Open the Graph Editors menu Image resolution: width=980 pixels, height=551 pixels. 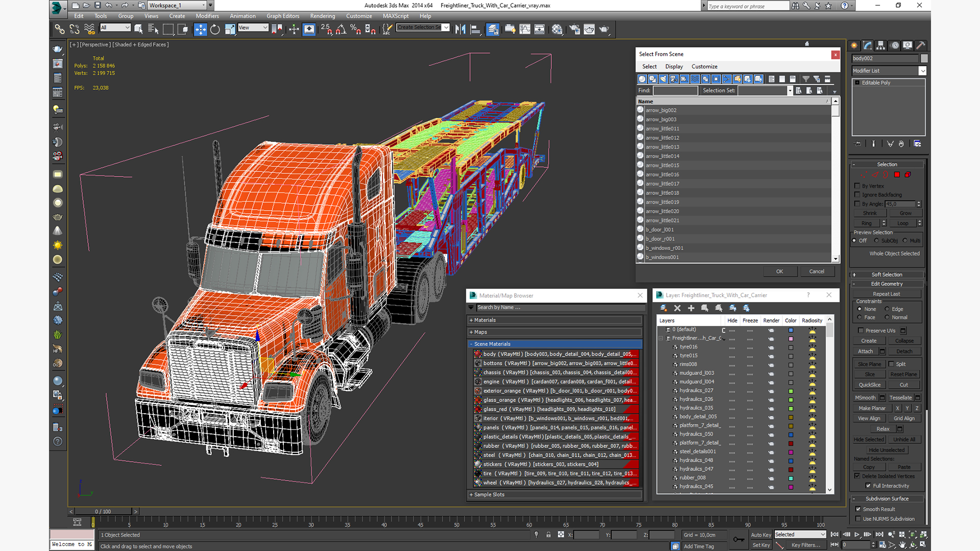click(x=283, y=16)
